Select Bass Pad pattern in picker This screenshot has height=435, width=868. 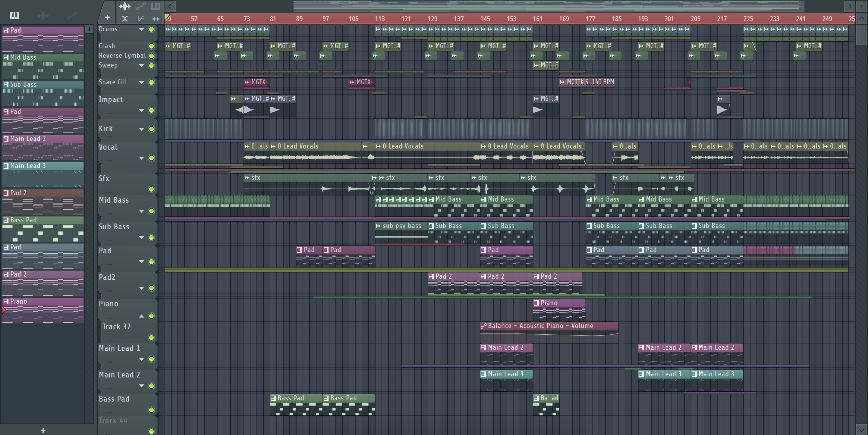[43, 229]
